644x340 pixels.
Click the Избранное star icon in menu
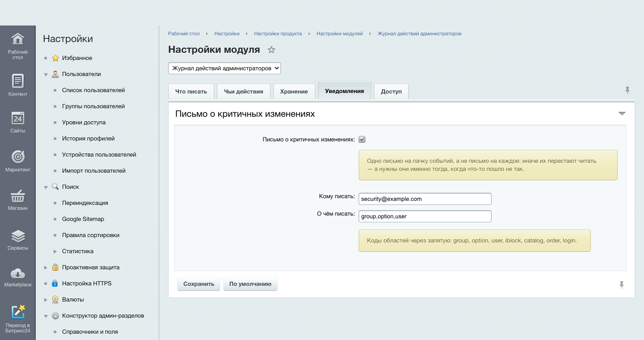(x=55, y=58)
